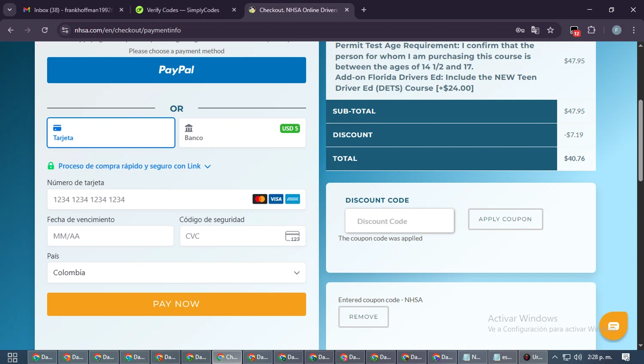Close the Checkout NHSA tab
This screenshot has height=364, width=644.
pos(347,9)
